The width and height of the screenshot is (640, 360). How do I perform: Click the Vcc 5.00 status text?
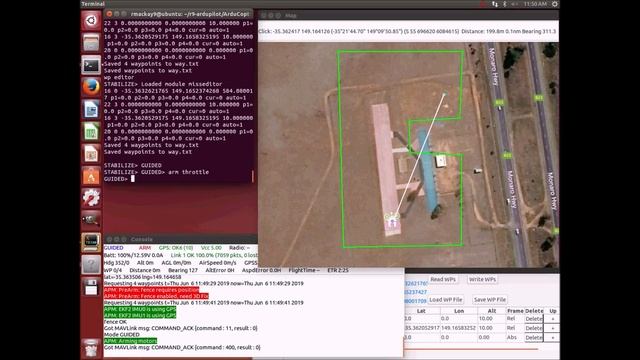click(x=211, y=248)
